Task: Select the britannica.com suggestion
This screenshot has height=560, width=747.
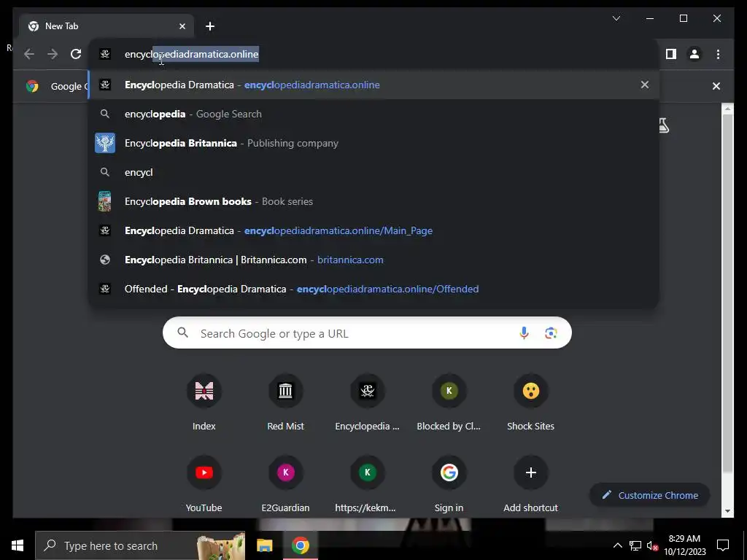Action: point(374,260)
